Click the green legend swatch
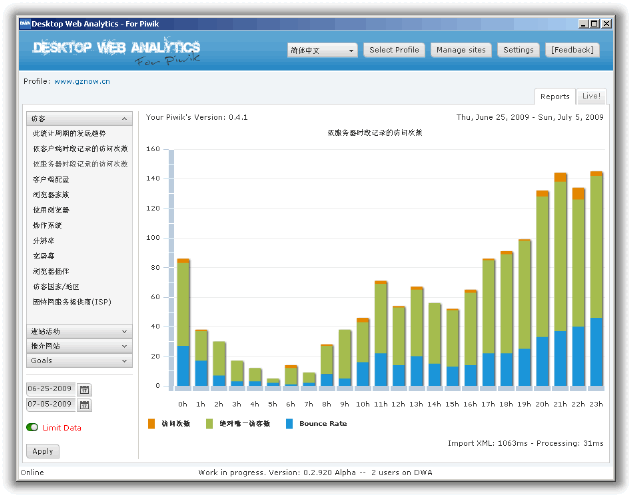The width and height of the screenshot is (632, 497). (209, 423)
